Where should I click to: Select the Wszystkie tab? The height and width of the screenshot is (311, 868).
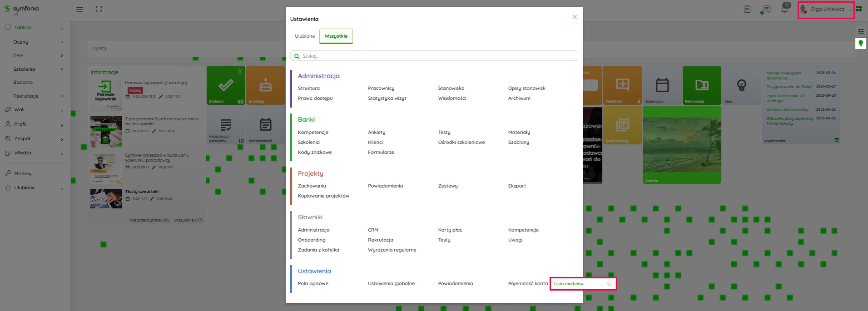pos(336,36)
